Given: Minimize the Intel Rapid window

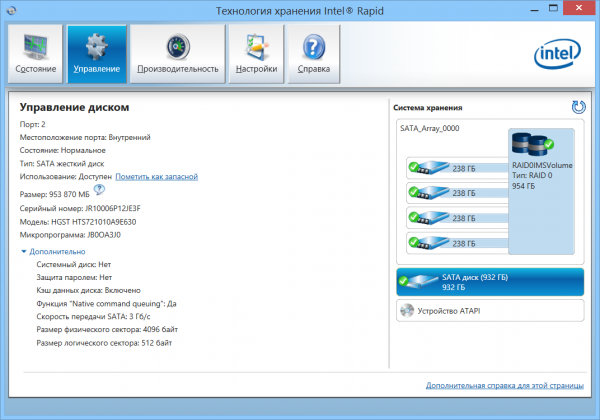Looking at the screenshot, I should point(535,9).
